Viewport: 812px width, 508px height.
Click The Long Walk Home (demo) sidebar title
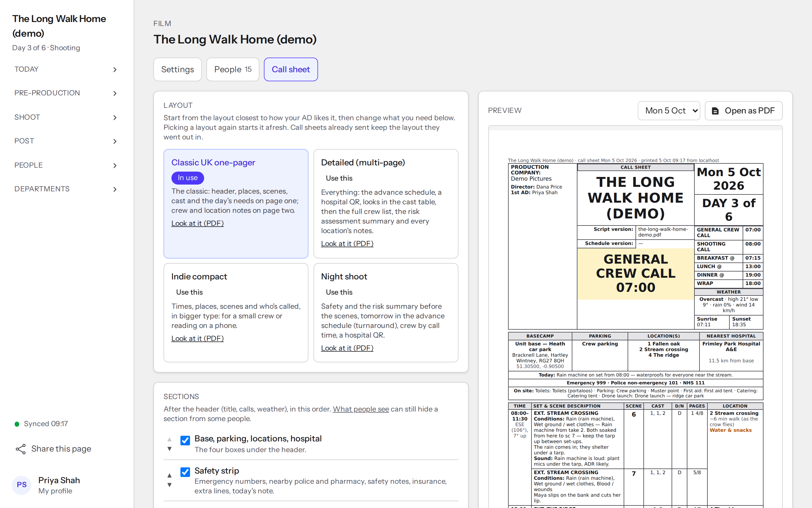(x=59, y=26)
